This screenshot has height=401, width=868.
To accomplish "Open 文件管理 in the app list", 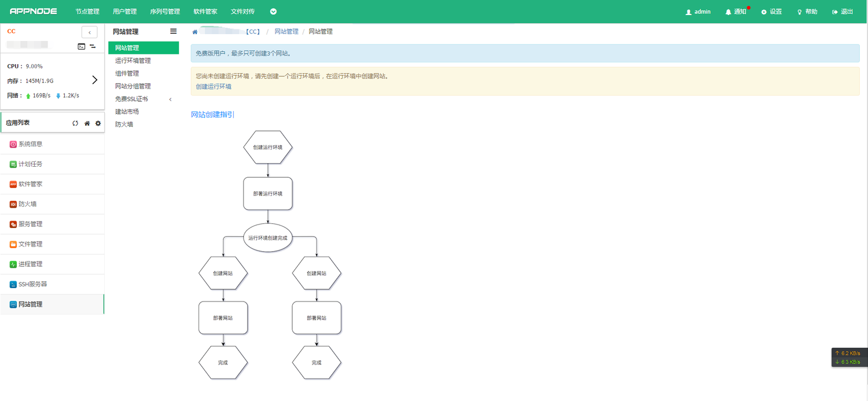I will 30,244.
